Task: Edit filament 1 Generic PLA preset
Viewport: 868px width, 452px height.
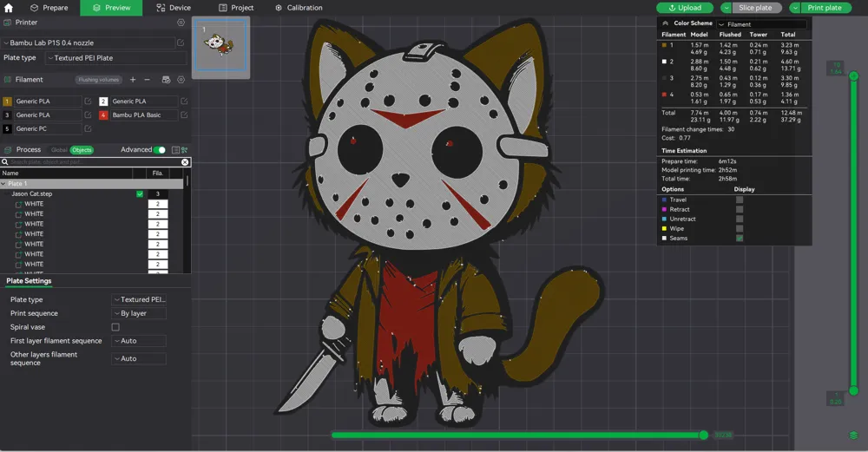Action: tap(88, 102)
